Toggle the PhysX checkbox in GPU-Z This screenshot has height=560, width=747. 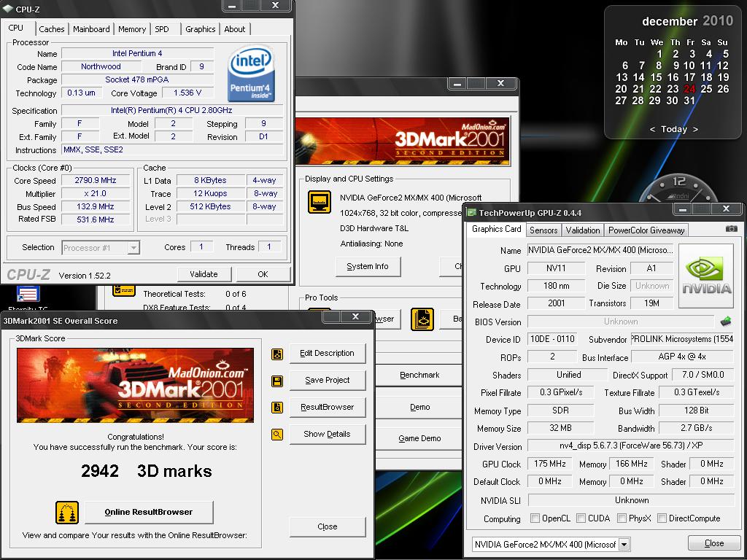622,518
